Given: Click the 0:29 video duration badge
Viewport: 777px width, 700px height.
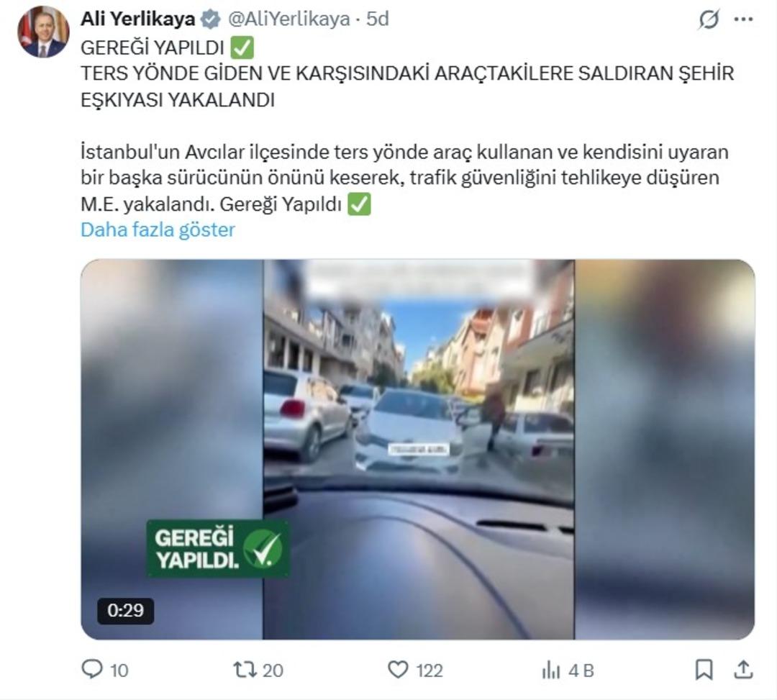Looking at the screenshot, I should tap(125, 611).
